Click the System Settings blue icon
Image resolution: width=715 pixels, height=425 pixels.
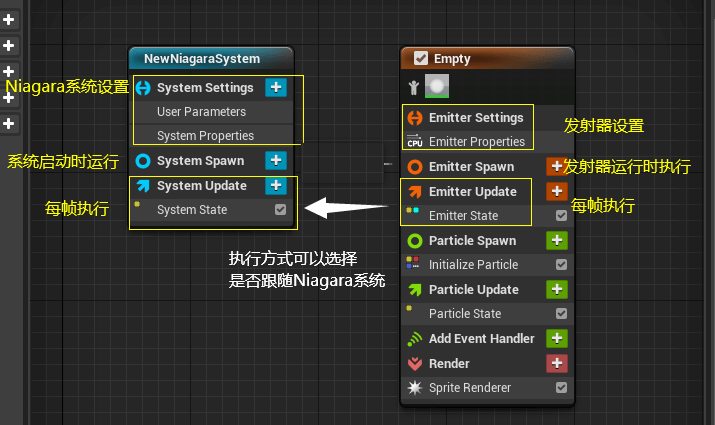(x=143, y=88)
